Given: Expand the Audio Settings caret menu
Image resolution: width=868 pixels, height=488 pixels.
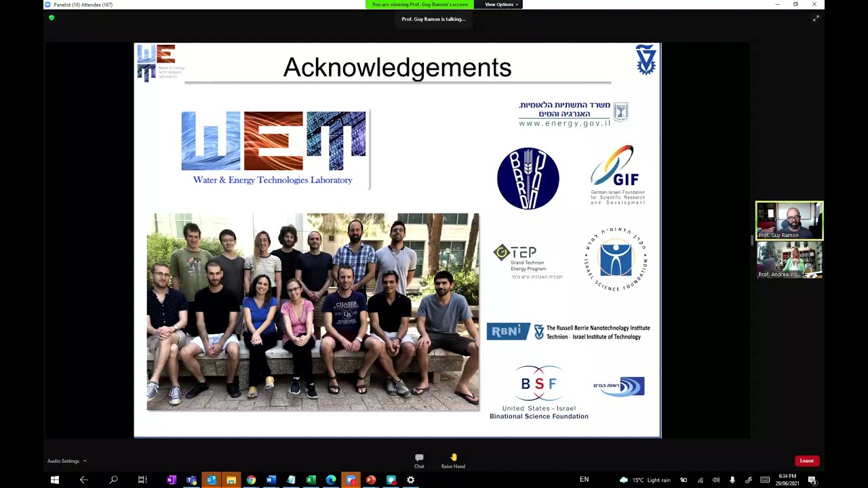Looking at the screenshot, I should pos(85,461).
